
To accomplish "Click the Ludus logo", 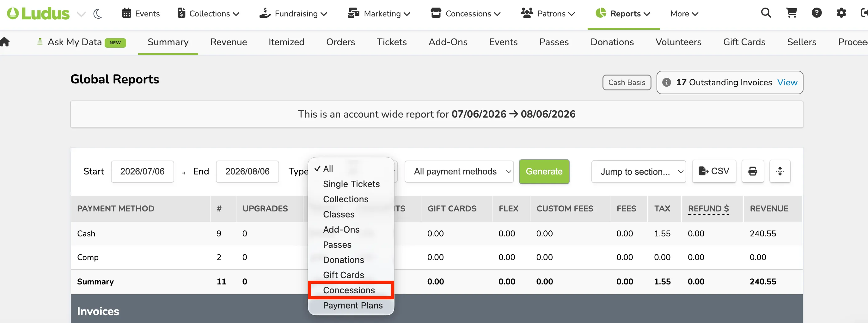I will tap(38, 14).
